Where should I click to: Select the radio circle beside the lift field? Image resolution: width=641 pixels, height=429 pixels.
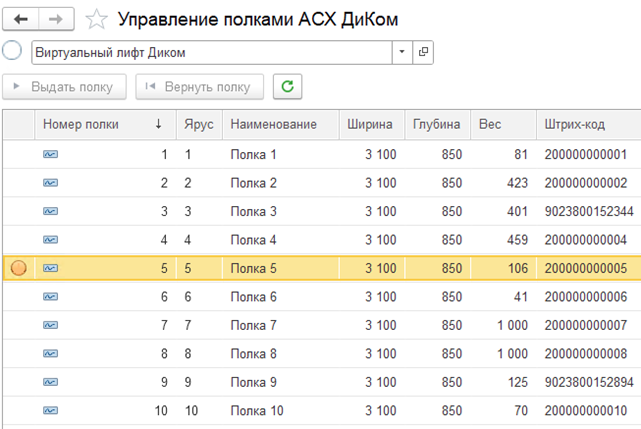12,51
